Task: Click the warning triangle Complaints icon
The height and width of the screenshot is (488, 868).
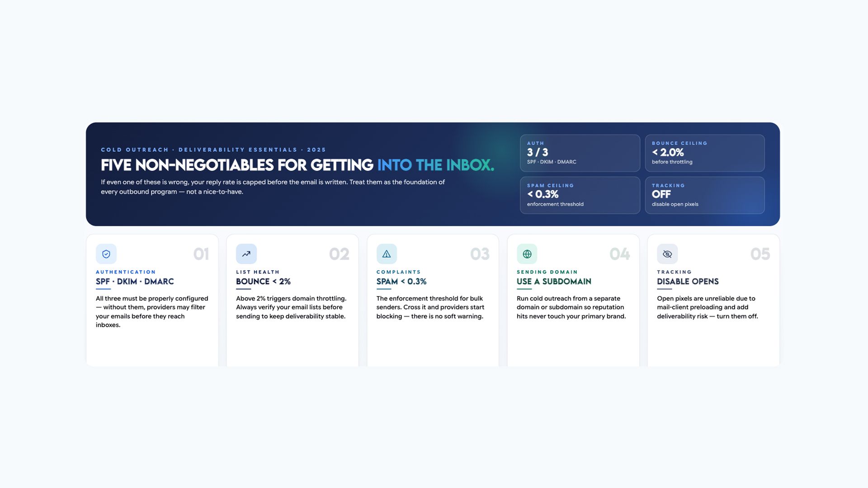Action: tap(387, 254)
